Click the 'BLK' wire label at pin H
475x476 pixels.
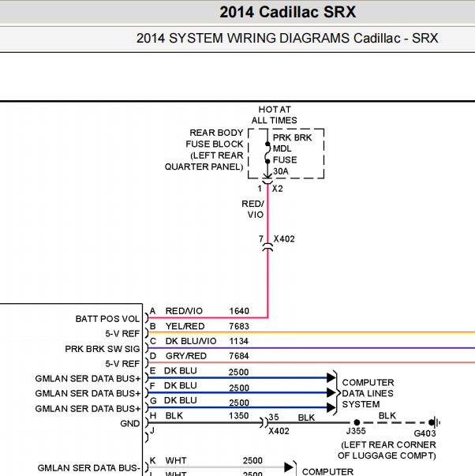[174, 415]
